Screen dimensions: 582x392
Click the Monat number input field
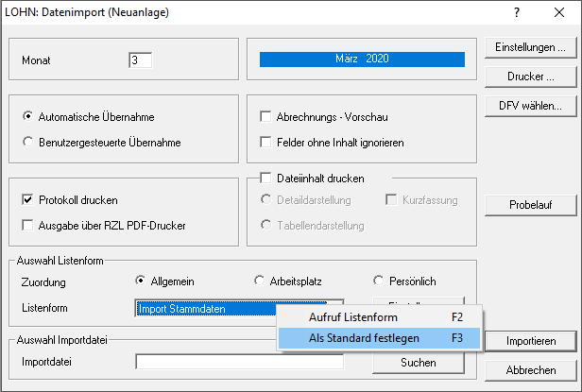coord(140,60)
